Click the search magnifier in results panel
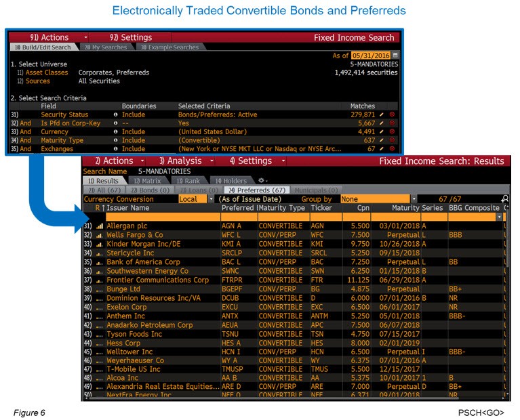The height and width of the screenshot is (420, 520). [504, 199]
